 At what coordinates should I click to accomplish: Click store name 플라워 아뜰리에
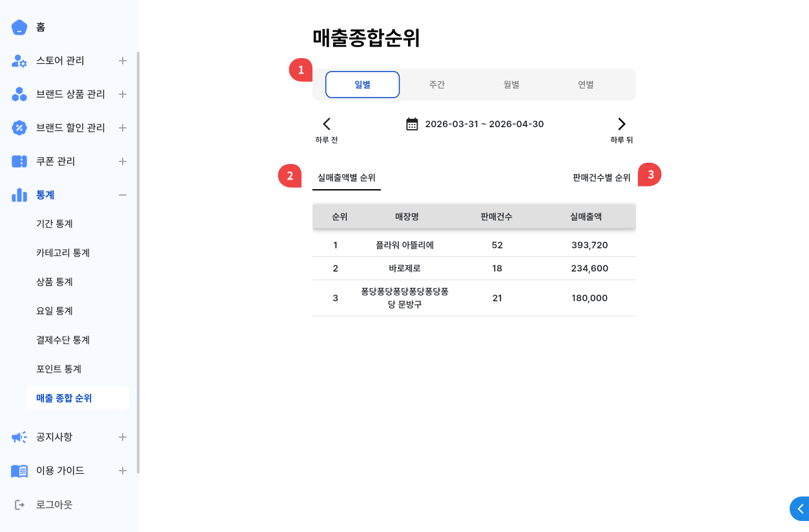[x=405, y=245]
